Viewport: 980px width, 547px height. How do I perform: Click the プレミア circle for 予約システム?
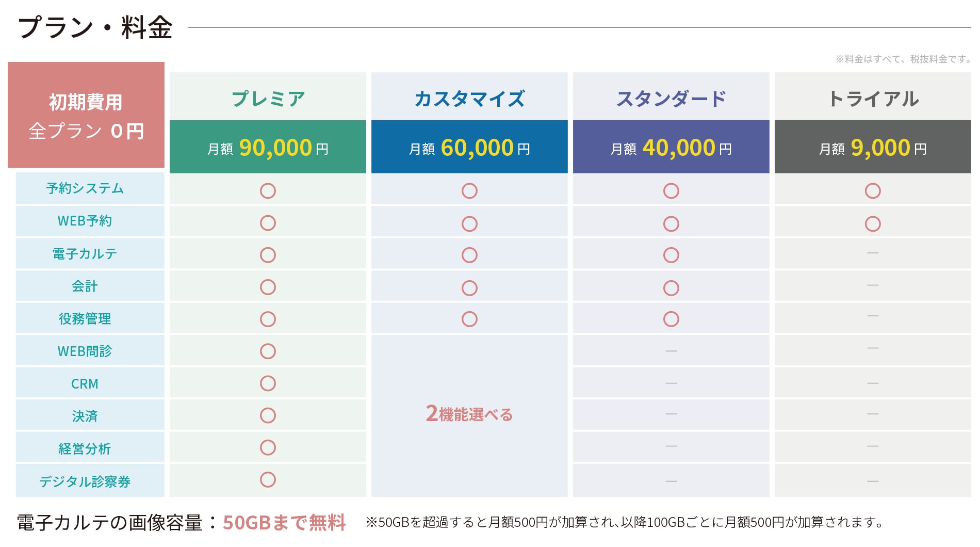tap(268, 191)
